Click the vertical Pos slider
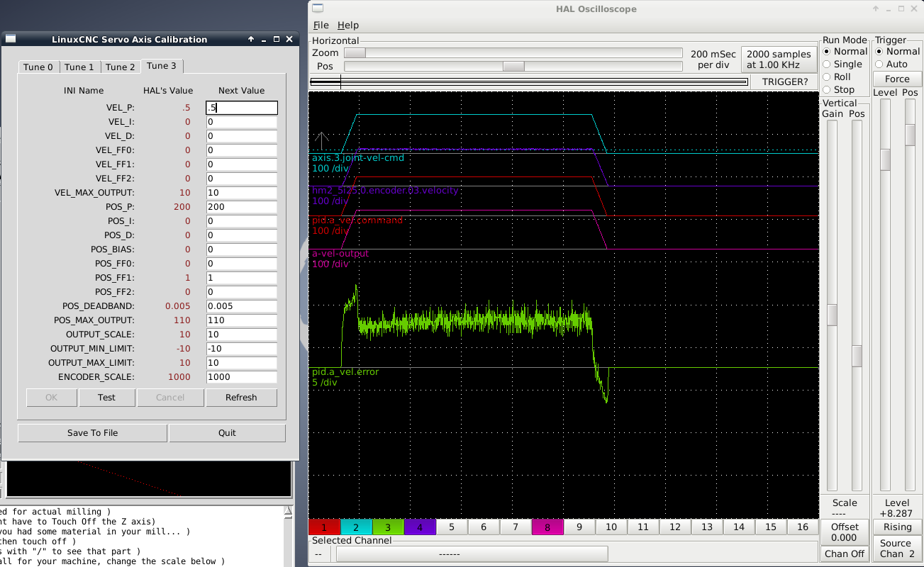924x567 pixels. click(x=857, y=305)
